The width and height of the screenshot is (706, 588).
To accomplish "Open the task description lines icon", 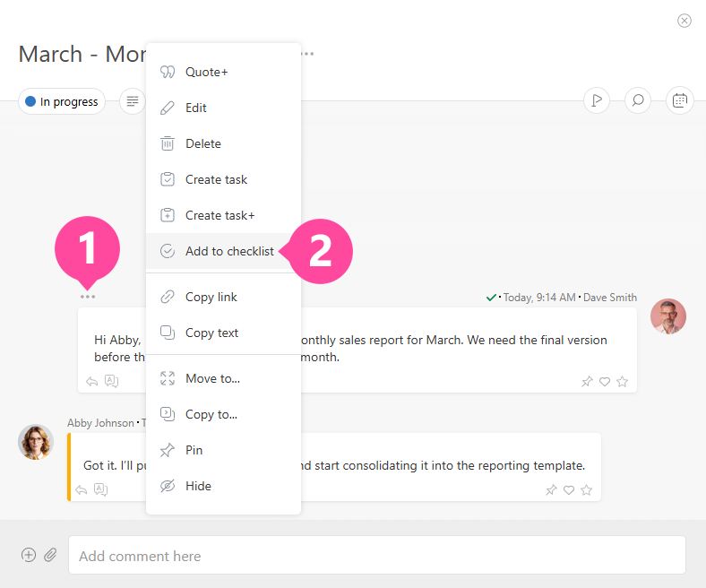I will pyautogui.click(x=133, y=101).
